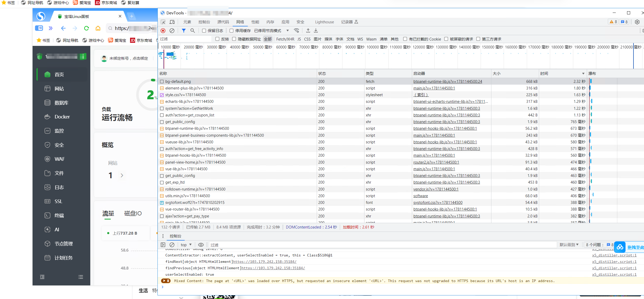Export HAR download icon
The height and width of the screenshot is (299, 644).
click(316, 31)
